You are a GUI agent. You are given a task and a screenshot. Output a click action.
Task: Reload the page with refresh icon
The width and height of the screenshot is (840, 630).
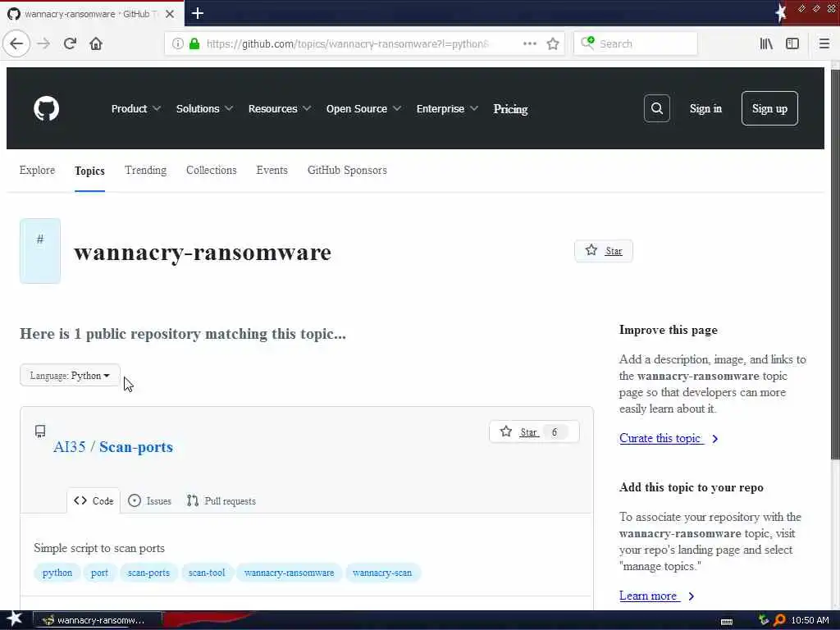[x=71, y=43]
